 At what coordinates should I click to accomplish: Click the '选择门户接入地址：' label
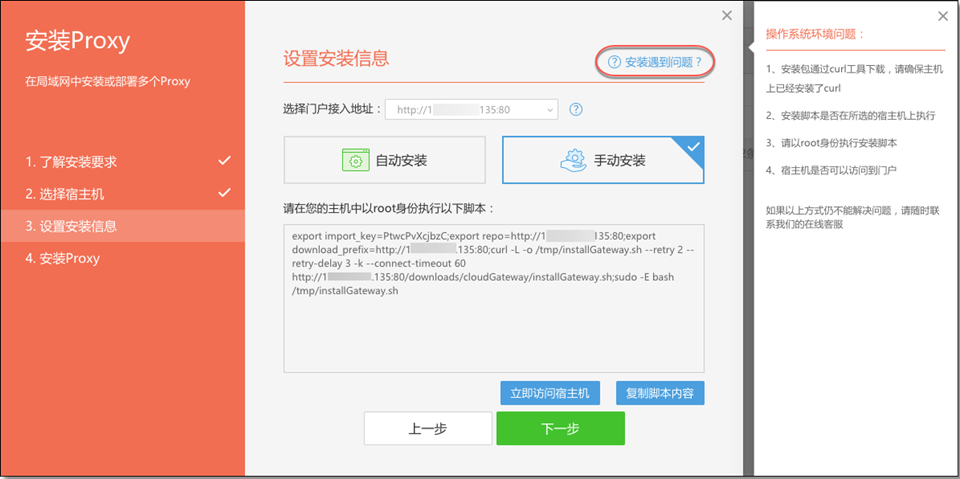coord(332,110)
